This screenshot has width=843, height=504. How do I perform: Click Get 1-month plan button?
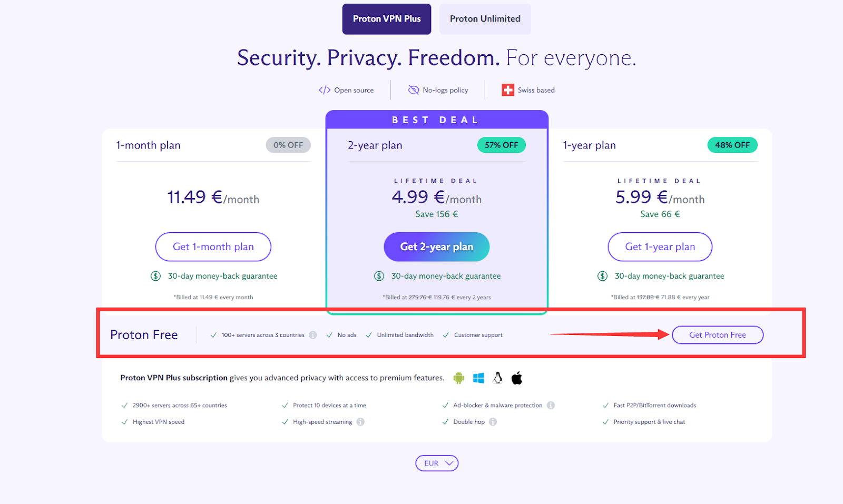coord(213,247)
